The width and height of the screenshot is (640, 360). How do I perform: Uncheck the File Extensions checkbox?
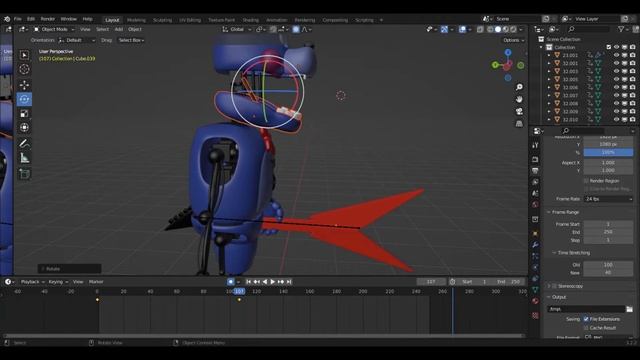coord(586,319)
